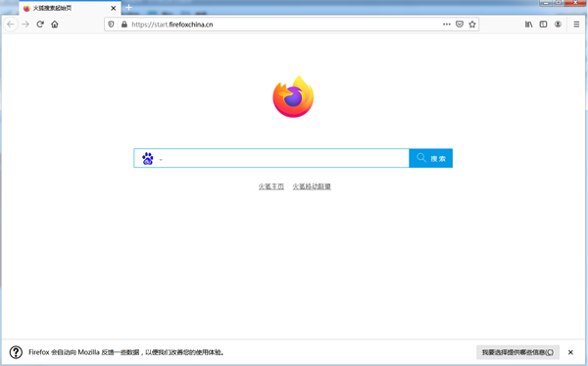Open page actions three-dot menu

[446, 25]
